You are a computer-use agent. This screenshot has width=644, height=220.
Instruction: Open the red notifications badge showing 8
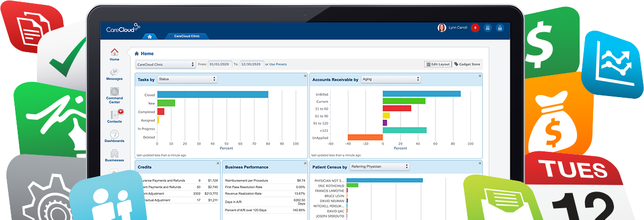pos(475,28)
